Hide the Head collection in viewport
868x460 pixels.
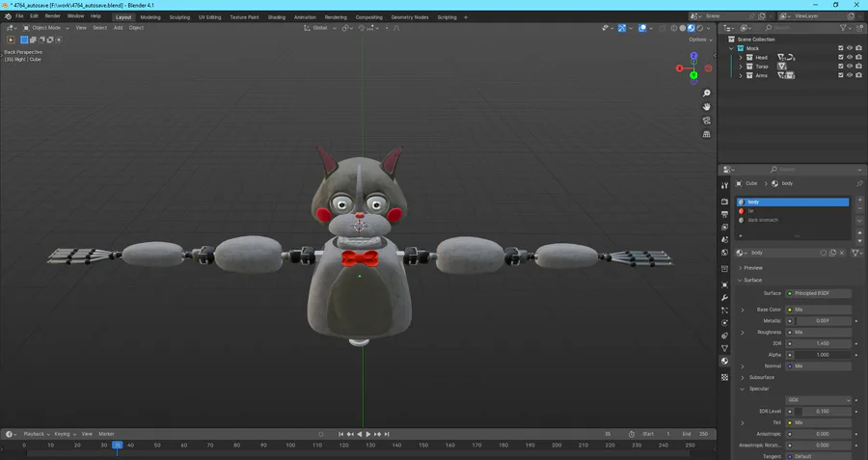pos(850,57)
